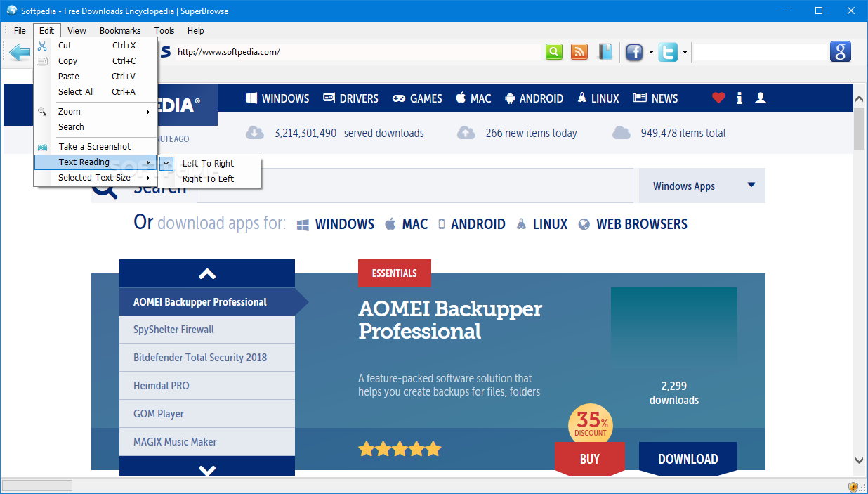868x494 pixels.
Task: Open the Text Reading submenu
Action: [x=96, y=162]
